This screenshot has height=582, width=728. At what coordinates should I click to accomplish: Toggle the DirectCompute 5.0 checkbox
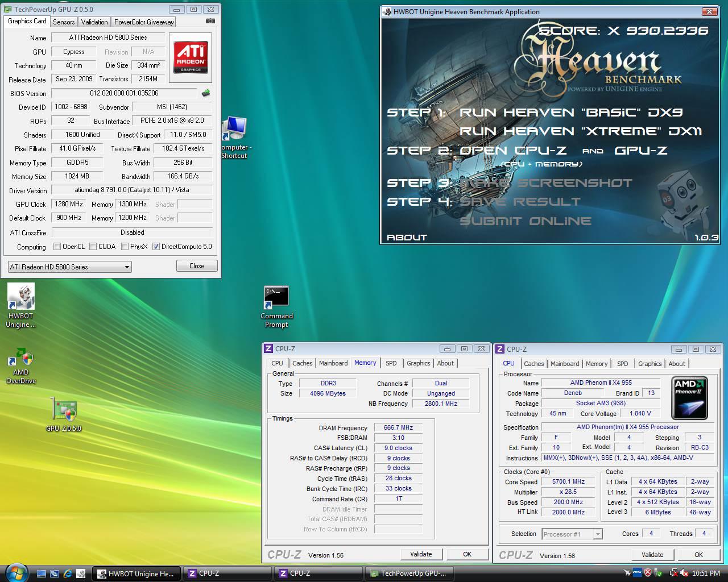[x=156, y=247]
